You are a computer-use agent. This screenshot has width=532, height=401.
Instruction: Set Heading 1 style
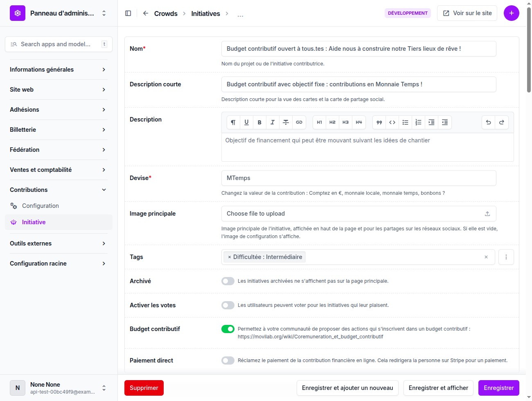click(x=320, y=122)
